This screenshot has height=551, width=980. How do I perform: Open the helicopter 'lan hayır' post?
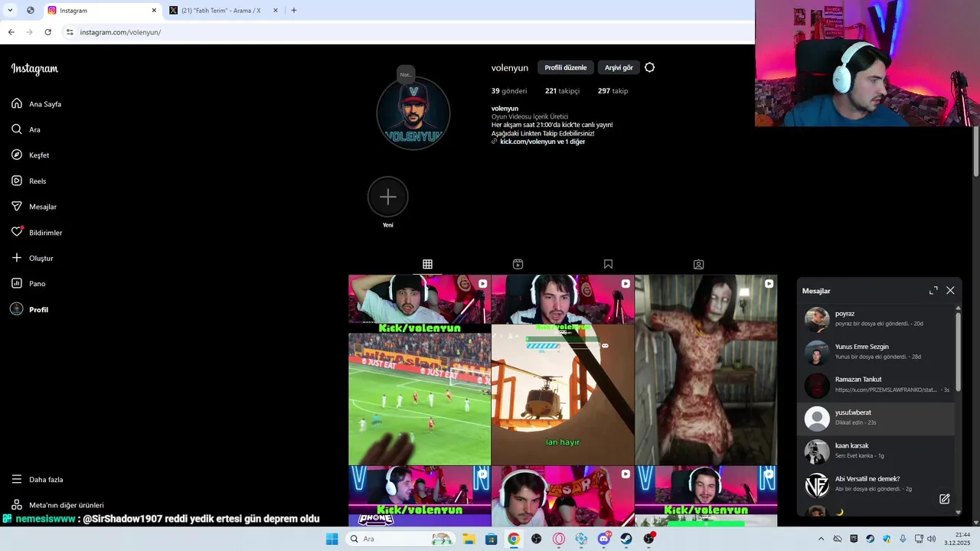[563, 370]
